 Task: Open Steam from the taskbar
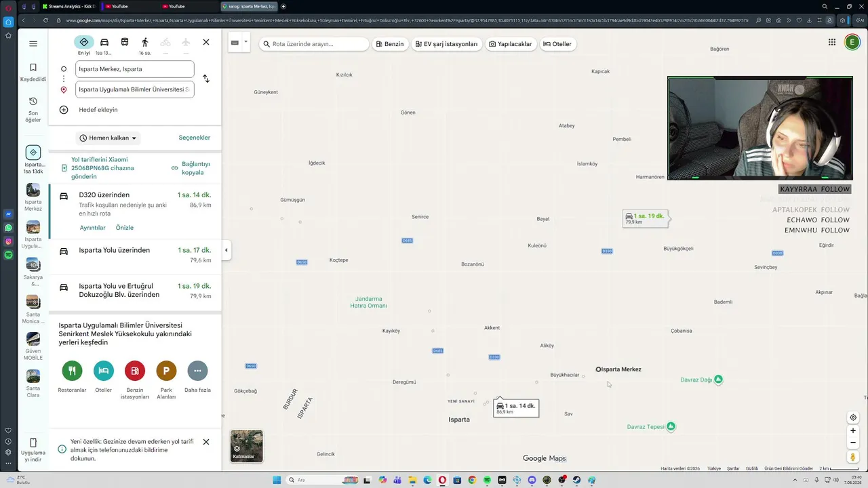click(576, 481)
